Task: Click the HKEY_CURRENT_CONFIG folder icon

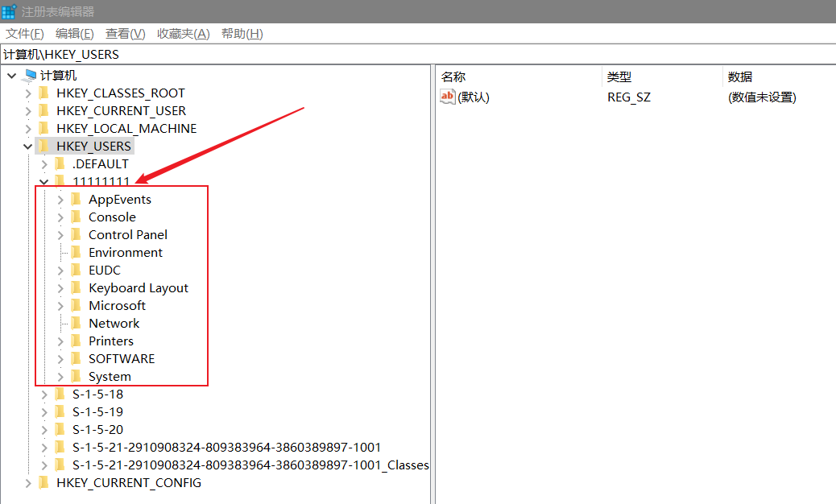Action: click(x=43, y=483)
